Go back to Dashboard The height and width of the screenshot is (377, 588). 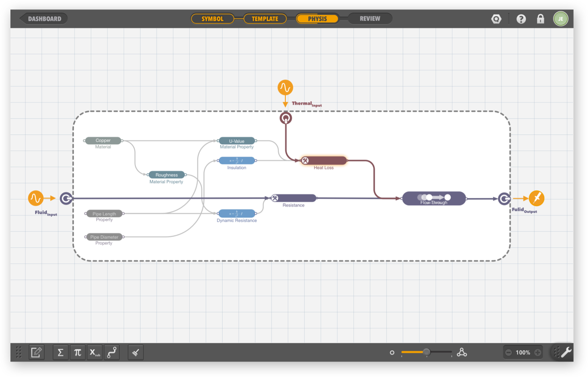[x=44, y=19]
